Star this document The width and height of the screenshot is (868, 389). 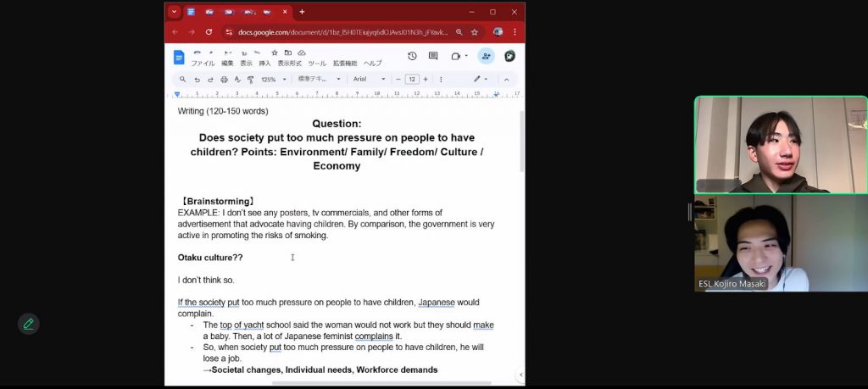275,53
